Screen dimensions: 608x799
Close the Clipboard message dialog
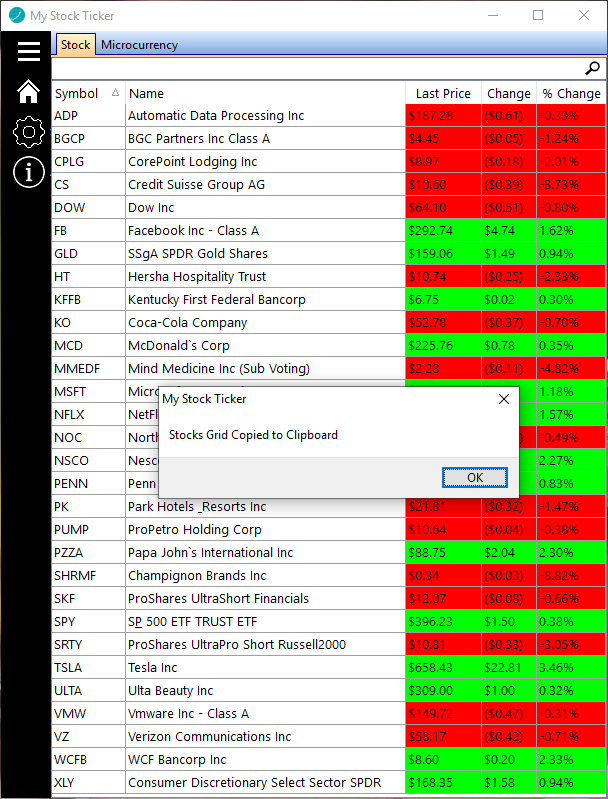coord(504,399)
